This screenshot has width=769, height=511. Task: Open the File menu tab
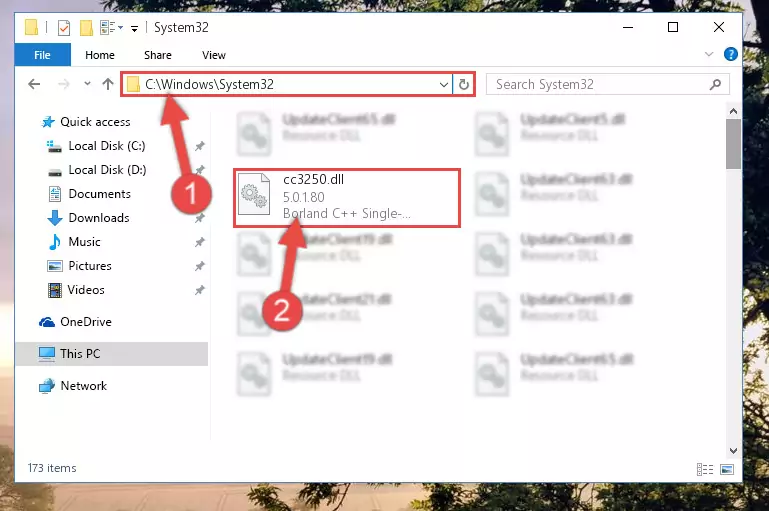43,55
